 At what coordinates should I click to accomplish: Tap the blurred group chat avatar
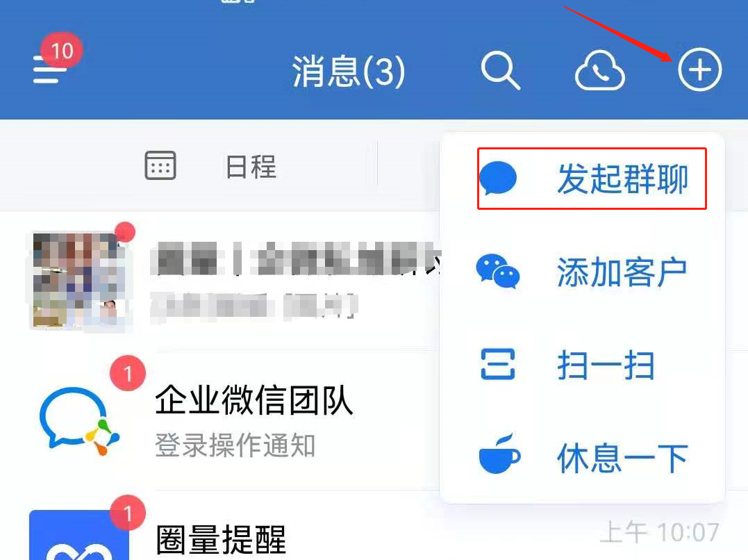(78, 280)
